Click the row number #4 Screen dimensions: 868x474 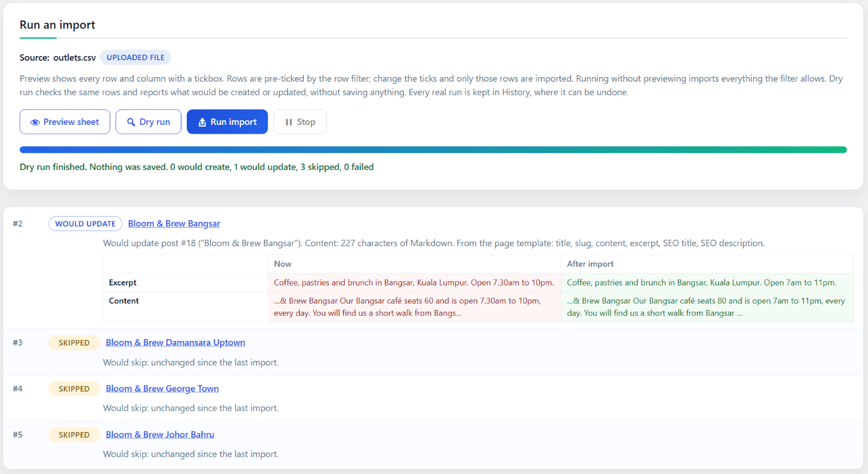pyautogui.click(x=17, y=389)
